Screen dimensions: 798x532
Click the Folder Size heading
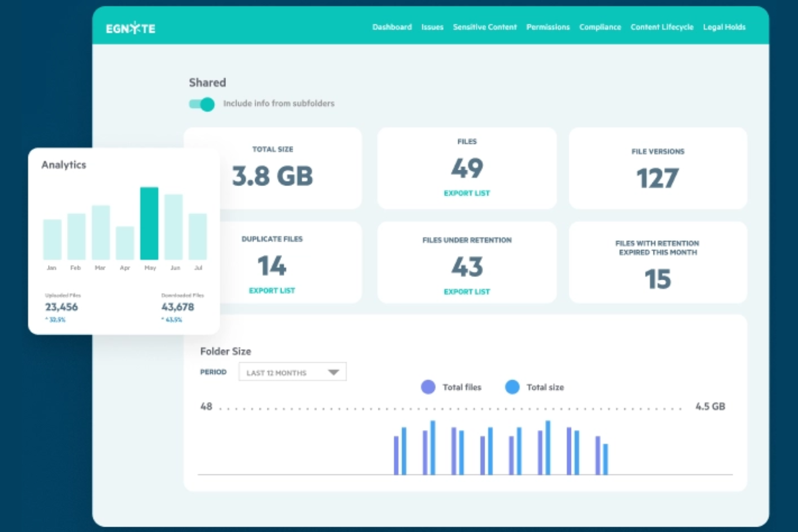[x=225, y=351]
